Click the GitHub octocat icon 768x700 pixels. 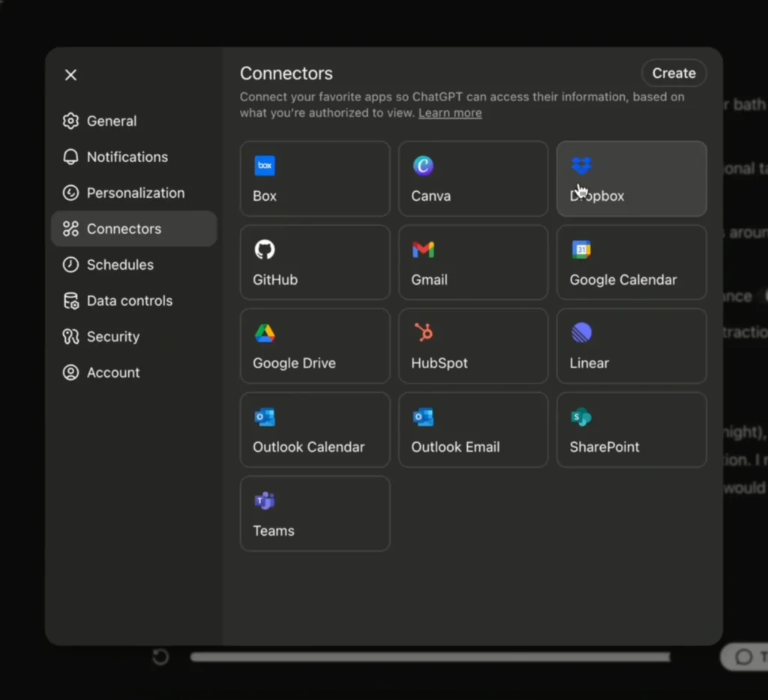point(265,250)
